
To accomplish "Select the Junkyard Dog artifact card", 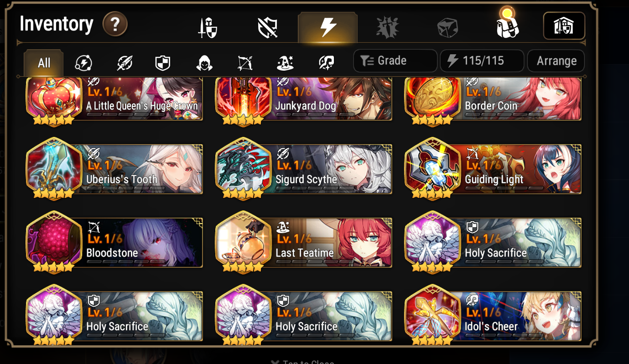I will [x=303, y=99].
